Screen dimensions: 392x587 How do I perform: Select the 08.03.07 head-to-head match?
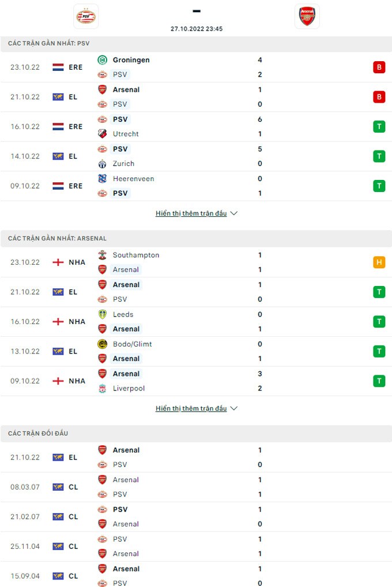pos(196,487)
